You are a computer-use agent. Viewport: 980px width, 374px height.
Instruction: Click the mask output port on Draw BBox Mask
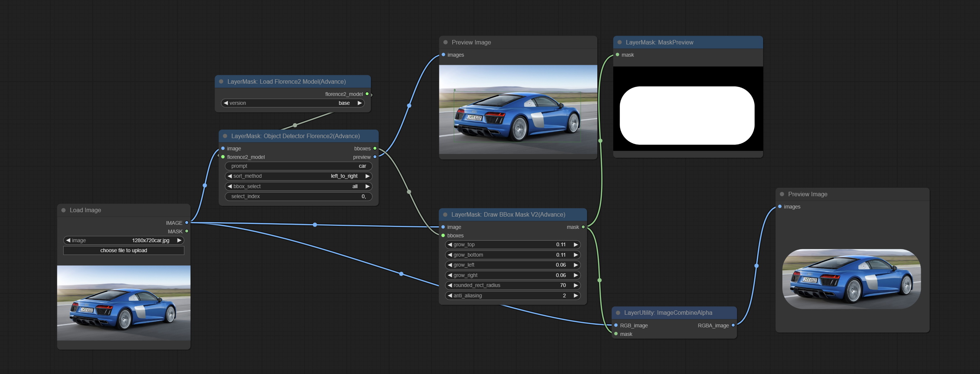tap(583, 227)
